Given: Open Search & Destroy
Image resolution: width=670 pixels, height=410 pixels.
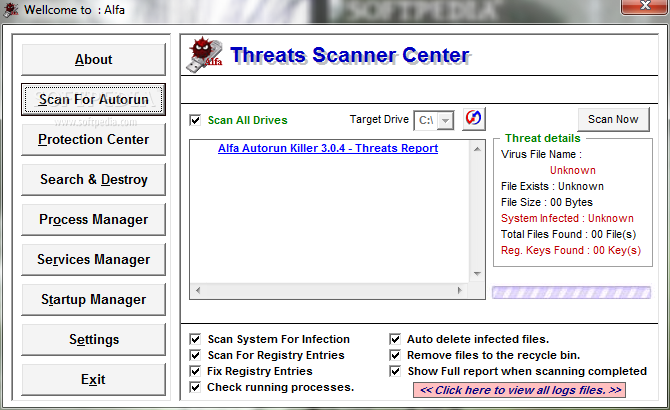Looking at the screenshot, I should pyautogui.click(x=93, y=179).
